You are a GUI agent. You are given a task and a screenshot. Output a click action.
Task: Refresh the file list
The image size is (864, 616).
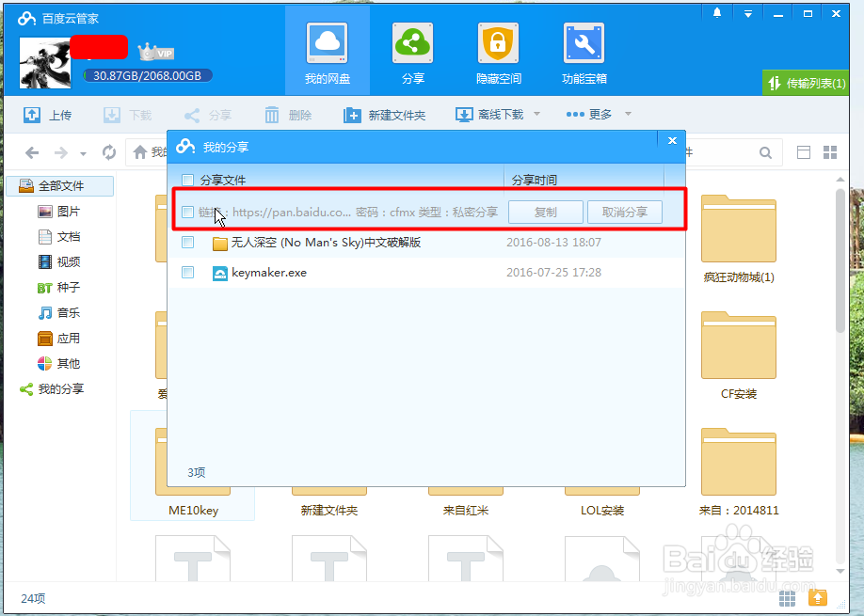[x=109, y=152]
